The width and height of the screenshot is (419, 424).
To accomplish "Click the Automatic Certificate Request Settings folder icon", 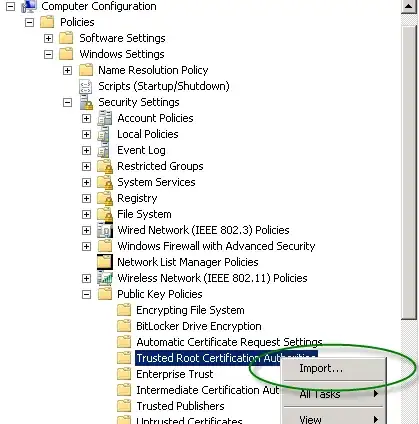I will coord(124,342).
